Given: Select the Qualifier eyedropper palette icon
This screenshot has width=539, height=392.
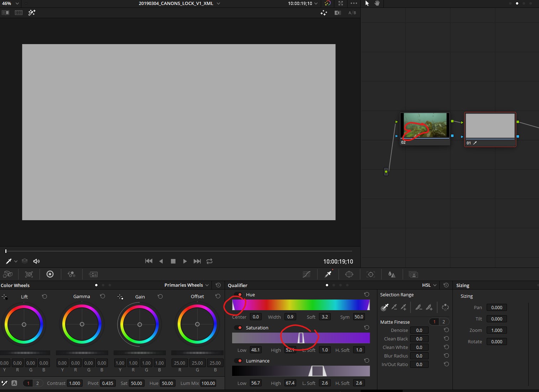Looking at the screenshot, I should tap(328, 274).
